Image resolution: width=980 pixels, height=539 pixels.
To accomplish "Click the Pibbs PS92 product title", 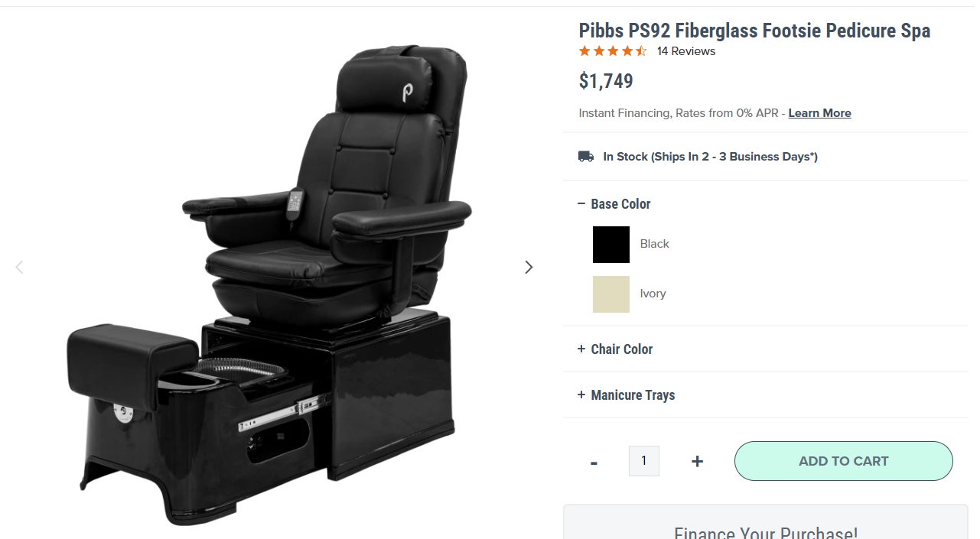I will (754, 31).
